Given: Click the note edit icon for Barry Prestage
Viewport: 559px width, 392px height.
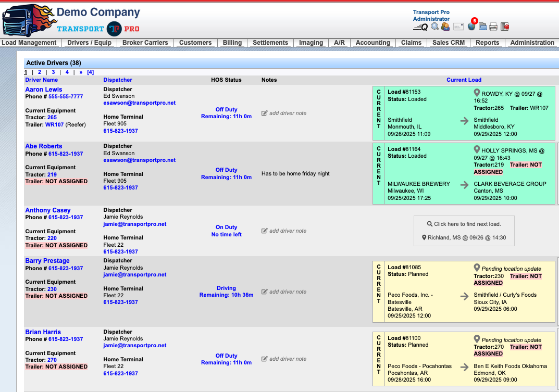Looking at the screenshot, I should 265,292.
